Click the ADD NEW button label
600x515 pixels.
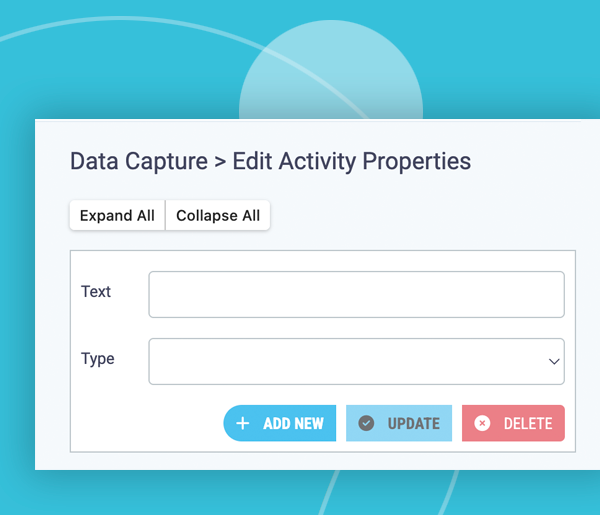[x=293, y=424]
